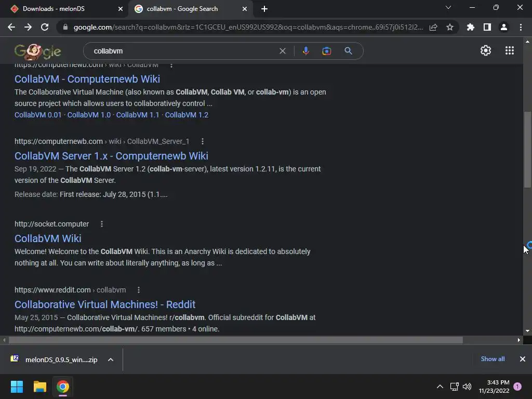Image resolution: width=532 pixels, height=399 pixels.
Task: View site information via the padlock icon
Action: tap(65, 27)
